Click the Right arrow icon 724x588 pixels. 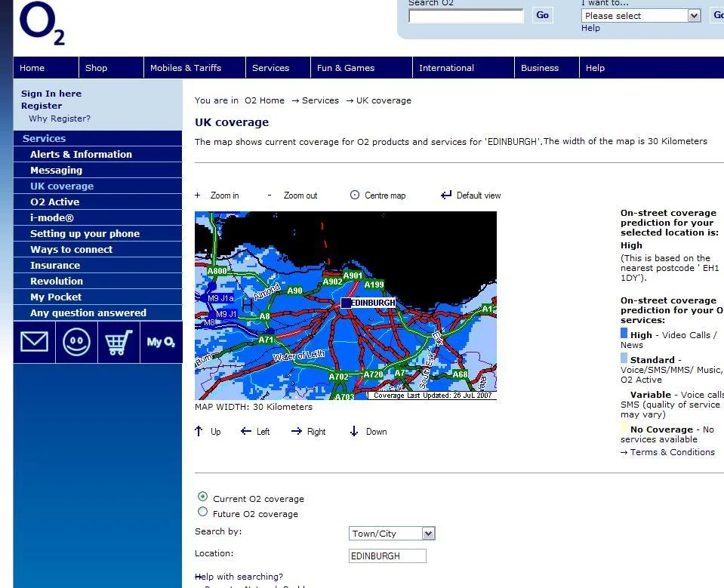point(297,431)
